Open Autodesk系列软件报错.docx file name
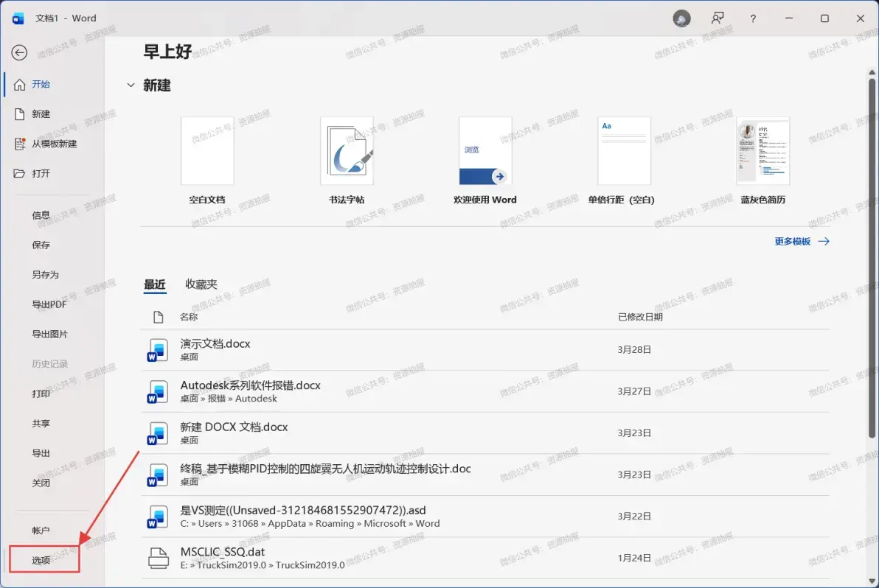 click(251, 385)
